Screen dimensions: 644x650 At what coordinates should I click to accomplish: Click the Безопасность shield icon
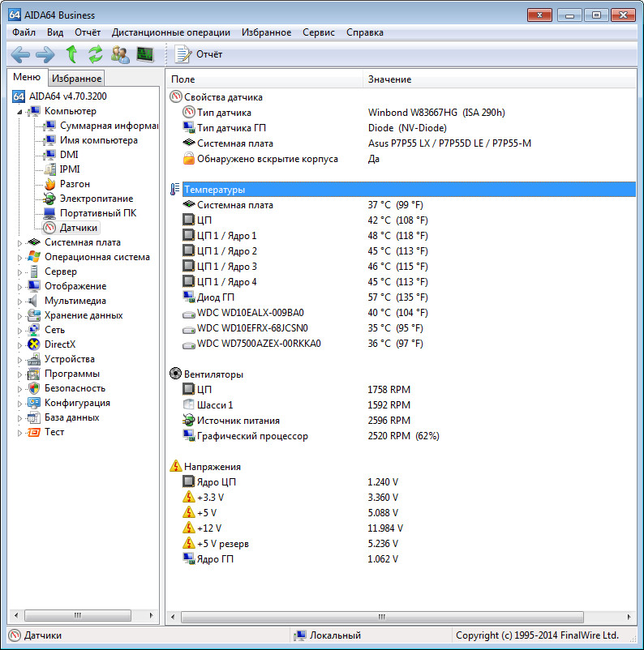[x=33, y=388]
